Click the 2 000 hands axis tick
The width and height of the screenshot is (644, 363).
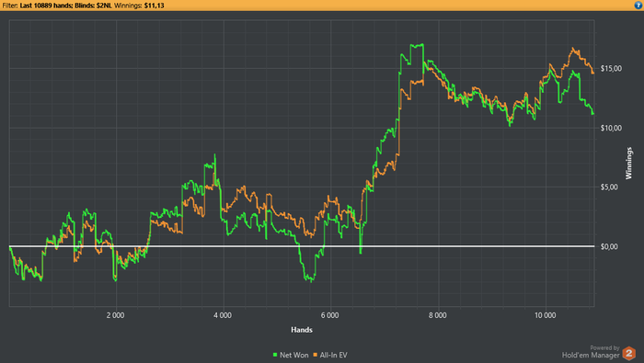[115, 315]
